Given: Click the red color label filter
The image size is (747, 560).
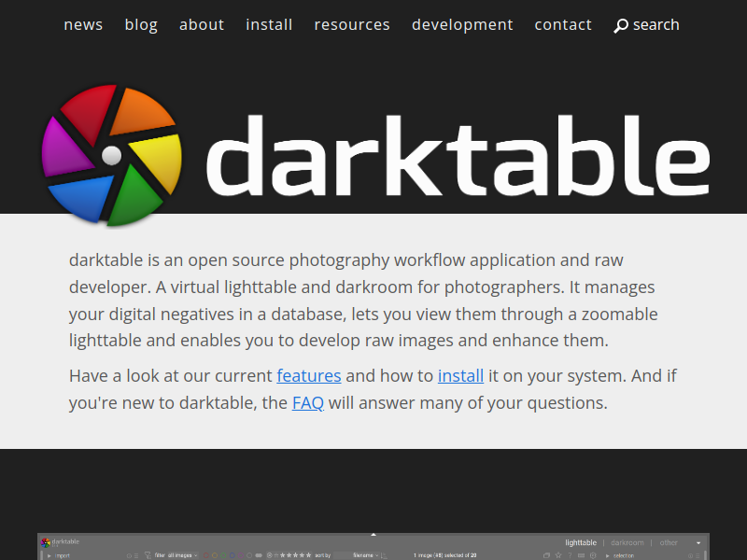Looking at the screenshot, I should pos(206,555).
